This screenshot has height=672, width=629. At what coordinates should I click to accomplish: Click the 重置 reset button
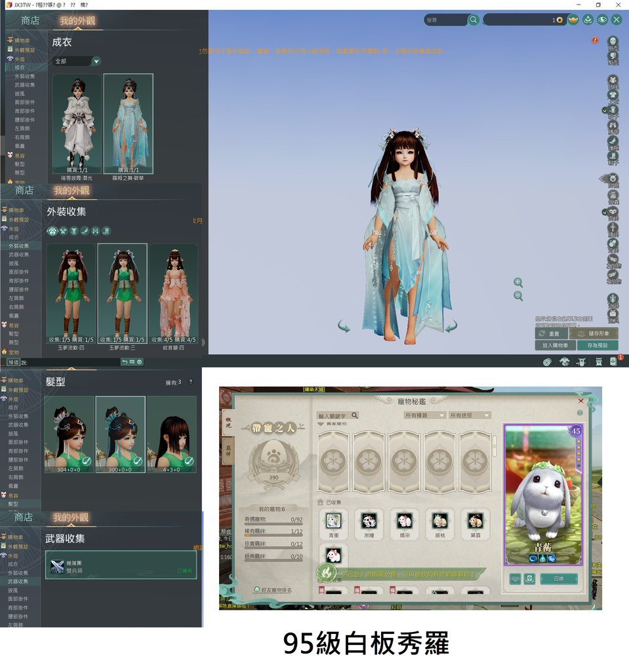(x=552, y=333)
